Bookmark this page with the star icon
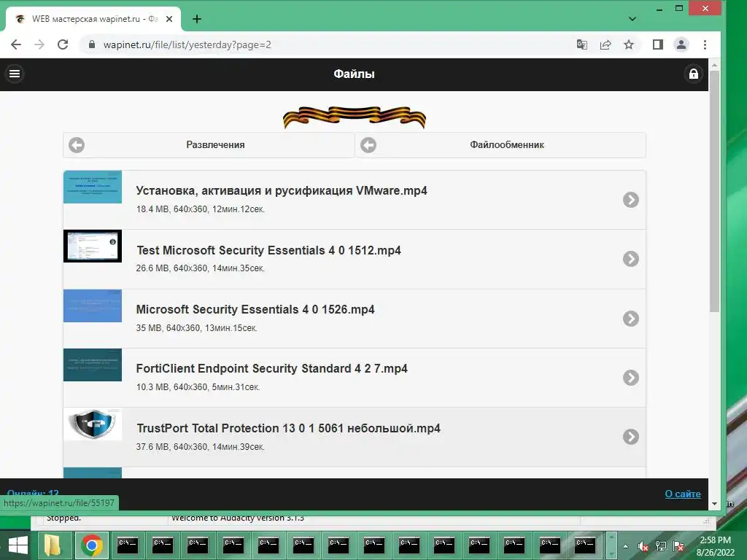The width and height of the screenshot is (747, 560). (x=629, y=44)
